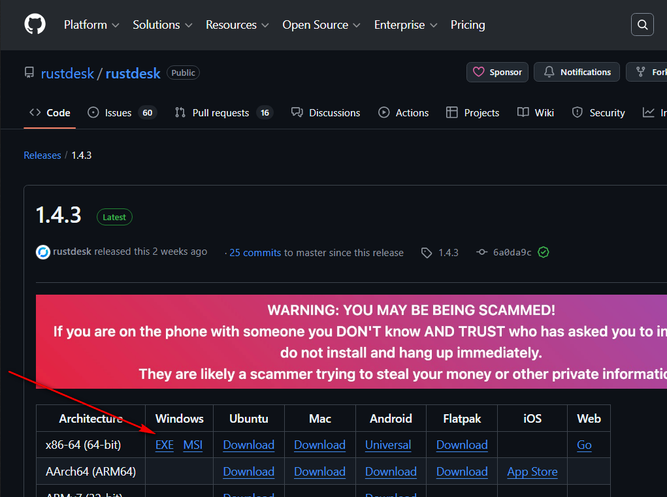Select the Code tab

pyautogui.click(x=50, y=113)
